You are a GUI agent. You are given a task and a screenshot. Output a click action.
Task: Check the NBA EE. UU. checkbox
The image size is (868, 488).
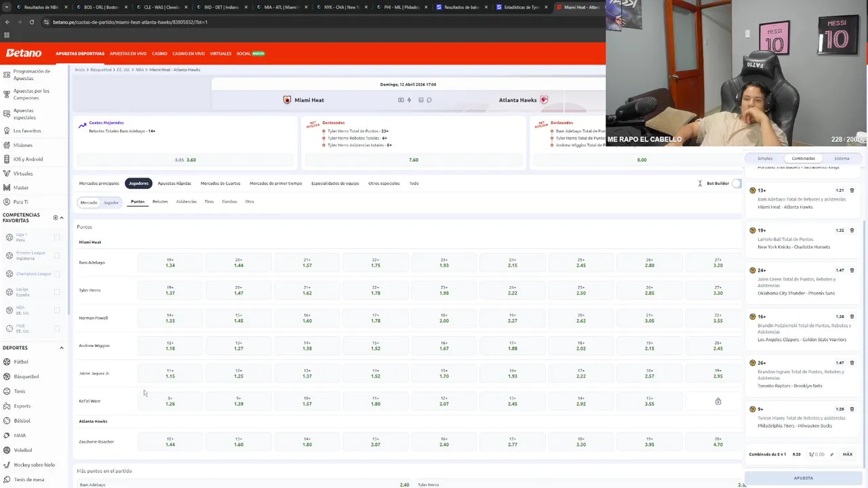(x=57, y=310)
